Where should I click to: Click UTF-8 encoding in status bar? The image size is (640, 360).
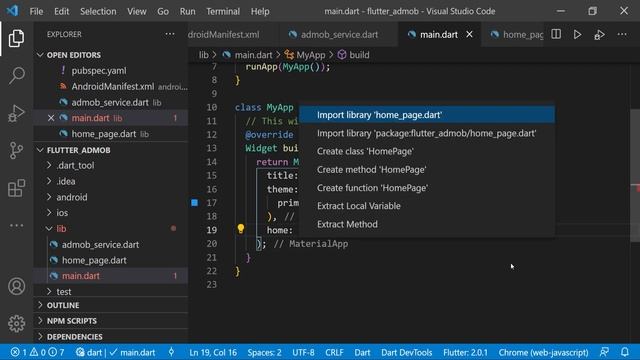pos(303,352)
